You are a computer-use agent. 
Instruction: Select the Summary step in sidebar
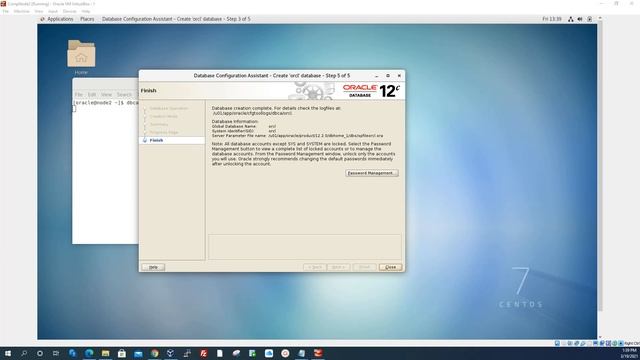(x=159, y=124)
